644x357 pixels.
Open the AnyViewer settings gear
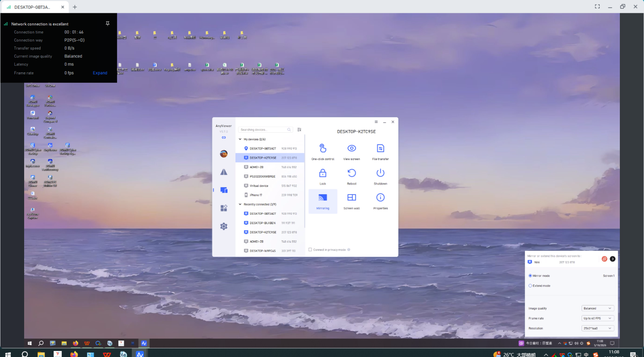pos(224,226)
